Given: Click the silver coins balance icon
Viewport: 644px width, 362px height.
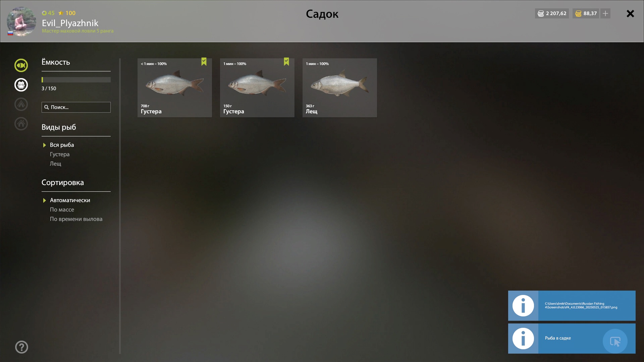Looking at the screenshot, I should [541, 13].
